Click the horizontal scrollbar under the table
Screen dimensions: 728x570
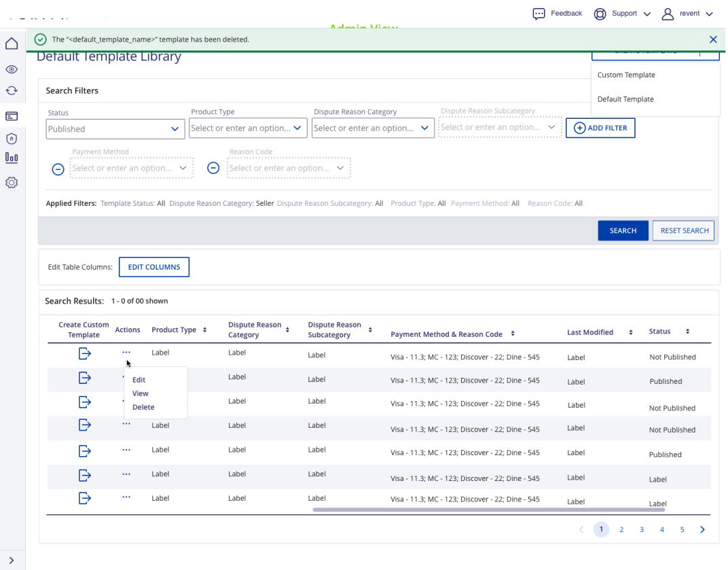point(488,510)
